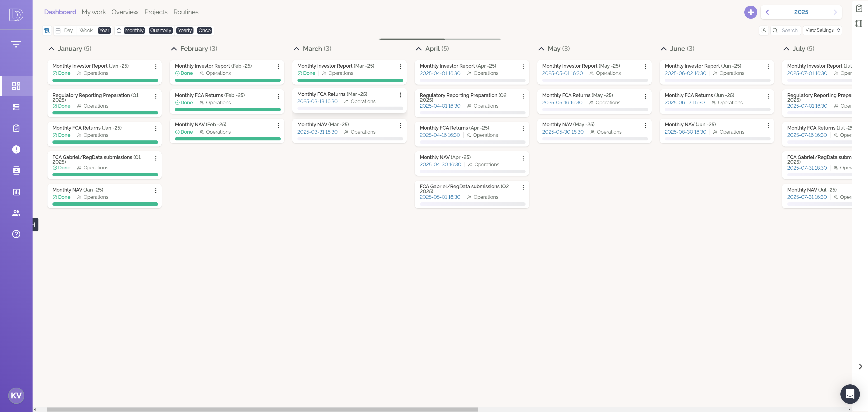The width and height of the screenshot is (868, 412).
Task: Click progress bar of Monthly NAV (Feb -25)
Action: pyautogui.click(x=227, y=139)
